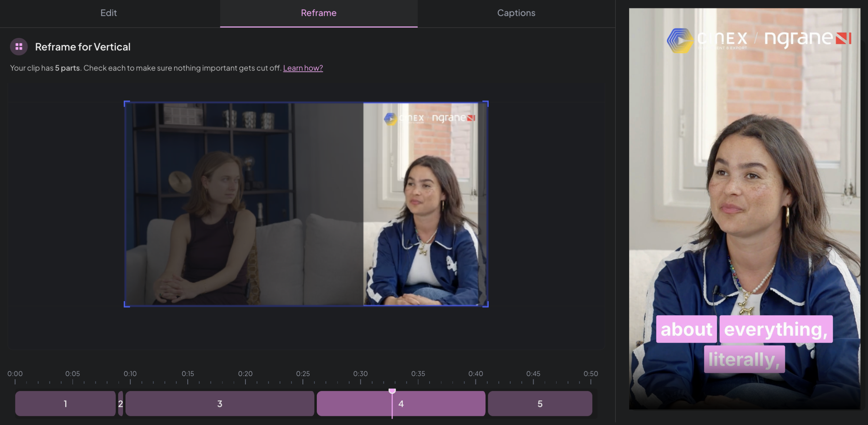This screenshot has width=868, height=425.
Task: Select part 2 in the timeline
Action: pyautogui.click(x=120, y=403)
